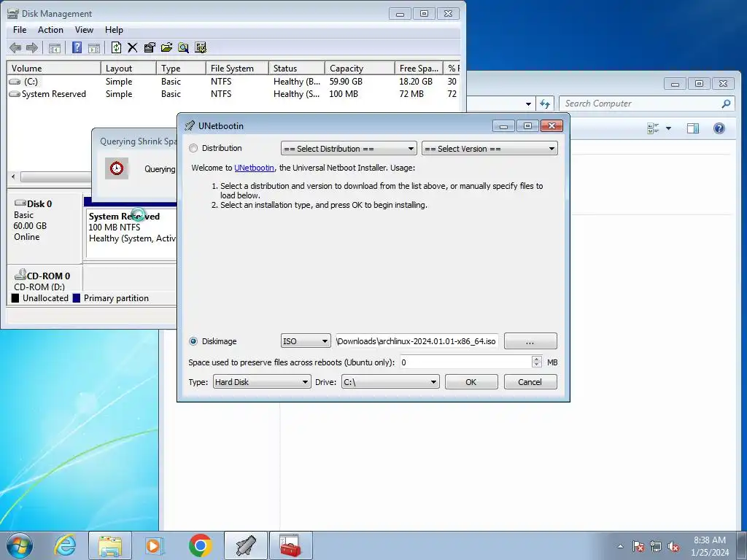Click the network tray icon
This screenshot has height=560, width=747.
point(656,546)
